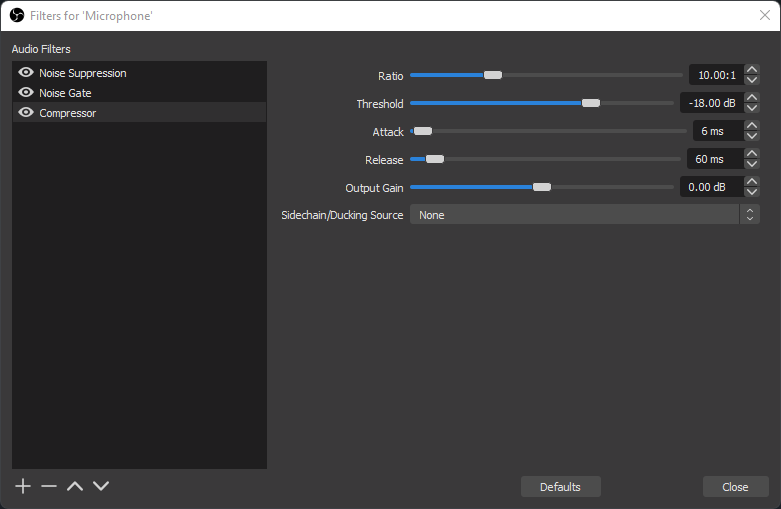The image size is (781, 509).
Task: Add a new audio filter with plus icon
Action: point(23,486)
